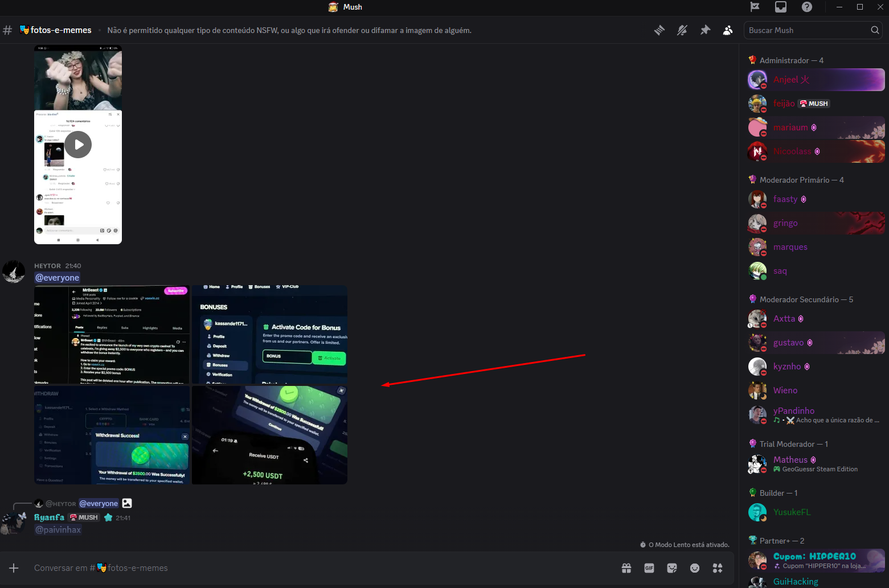Select member faasty
Image resolution: width=889 pixels, height=588 pixels.
point(816,199)
